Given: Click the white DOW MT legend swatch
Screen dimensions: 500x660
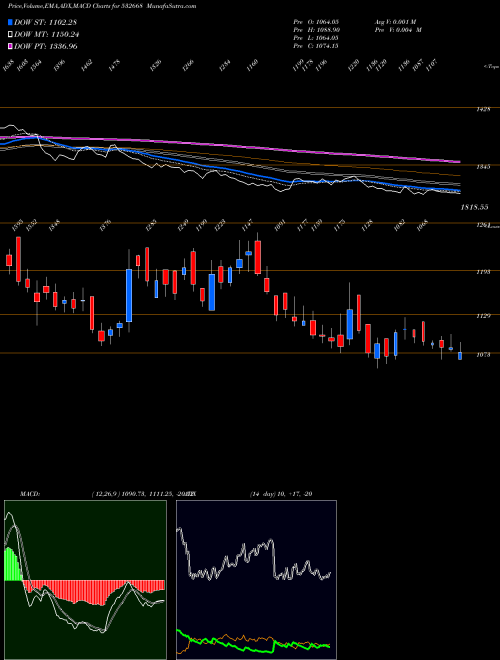Looking at the screenshot, I should [x=10, y=35].
